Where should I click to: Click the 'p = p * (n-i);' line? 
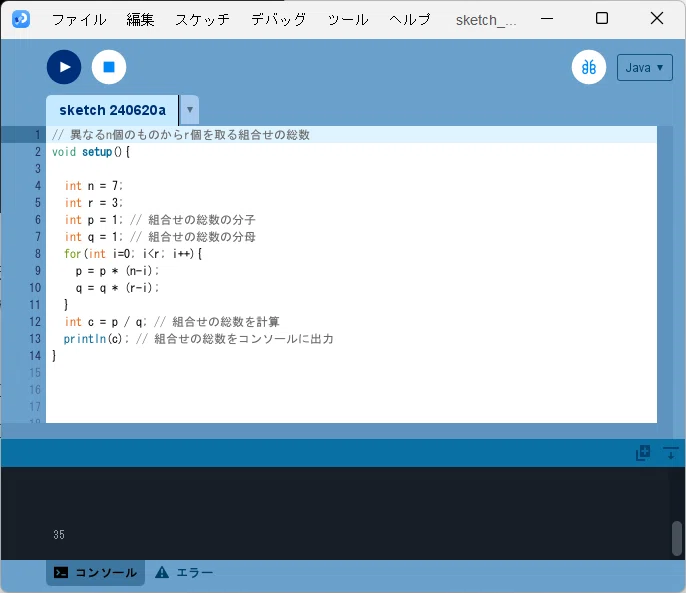click(x=117, y=271)
